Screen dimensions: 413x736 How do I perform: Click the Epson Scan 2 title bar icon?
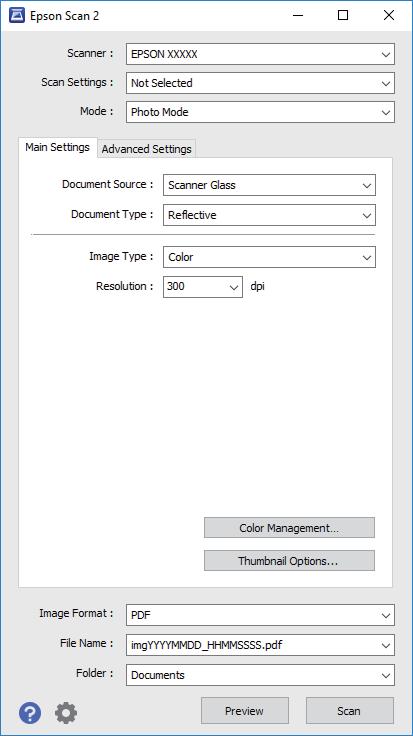(16, 16)
